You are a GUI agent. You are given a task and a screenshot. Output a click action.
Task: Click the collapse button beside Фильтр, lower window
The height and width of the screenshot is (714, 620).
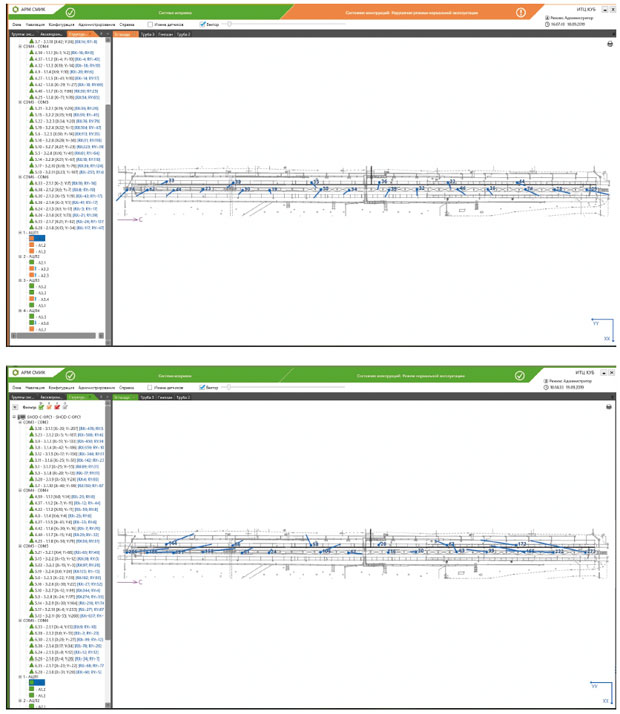[x=15, y=407]
